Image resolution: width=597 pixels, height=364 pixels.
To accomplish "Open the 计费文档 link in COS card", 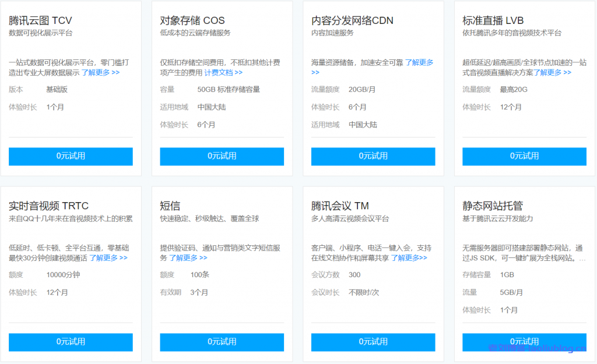I will 223,73.
